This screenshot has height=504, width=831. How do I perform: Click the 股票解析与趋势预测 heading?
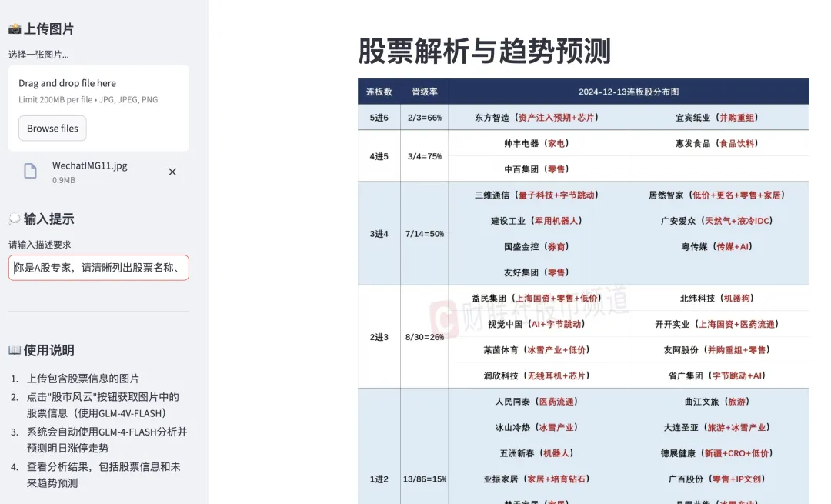[x=485, y=52]
